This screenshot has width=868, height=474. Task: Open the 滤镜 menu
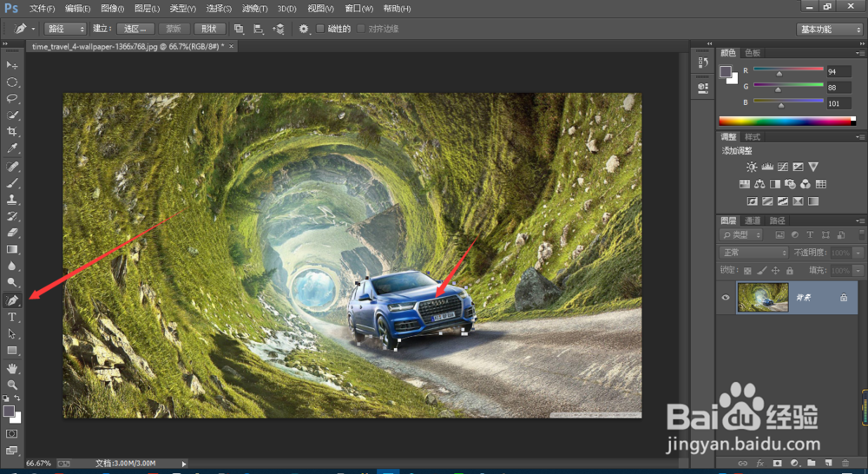[x=255, y=9]
